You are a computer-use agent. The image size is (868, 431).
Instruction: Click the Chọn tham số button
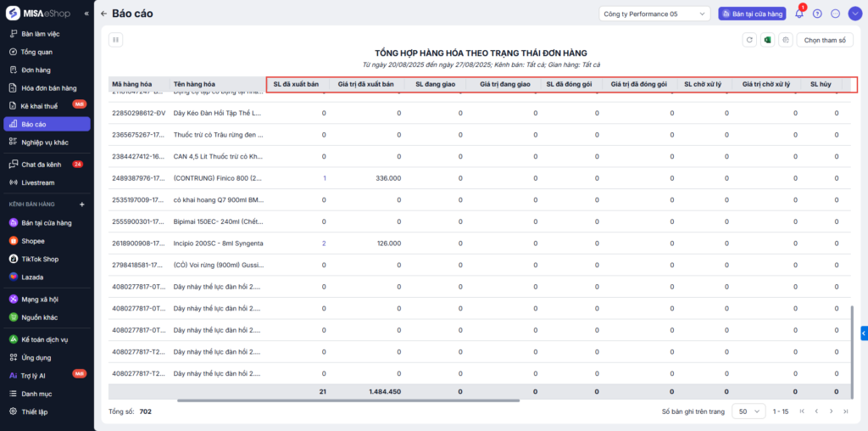825,40
